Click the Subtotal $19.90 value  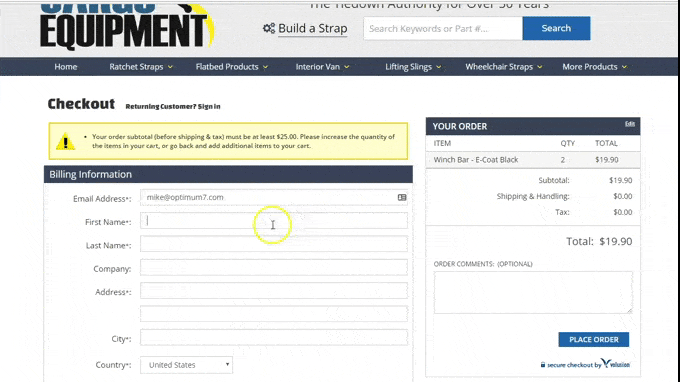click(620, 180)
